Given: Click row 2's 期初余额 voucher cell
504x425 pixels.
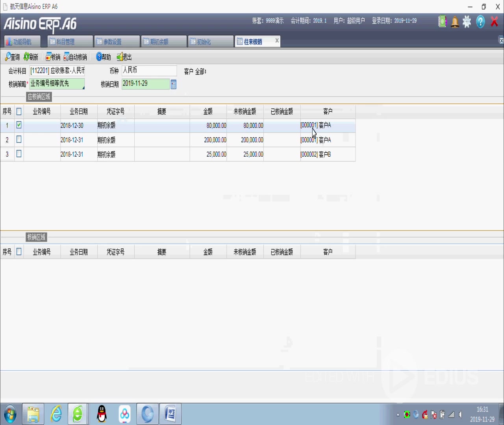Looking at the screenshot, I should (116, 140).
